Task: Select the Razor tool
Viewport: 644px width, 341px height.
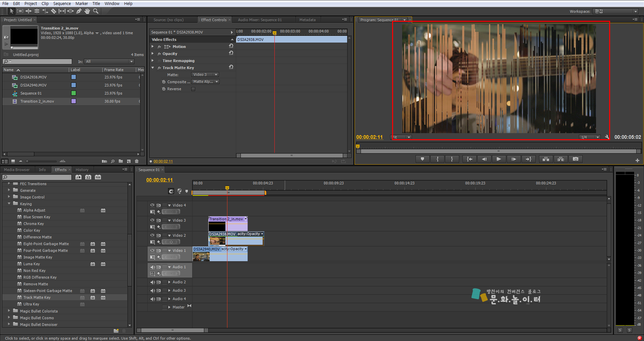Action: [54, 11]
